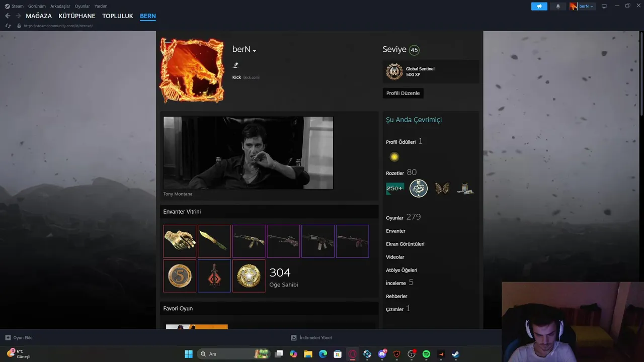Image resolution: width=644 pixels, height=362 pixels.
Task: Click the butterfly badge
Action: point(442,189)
